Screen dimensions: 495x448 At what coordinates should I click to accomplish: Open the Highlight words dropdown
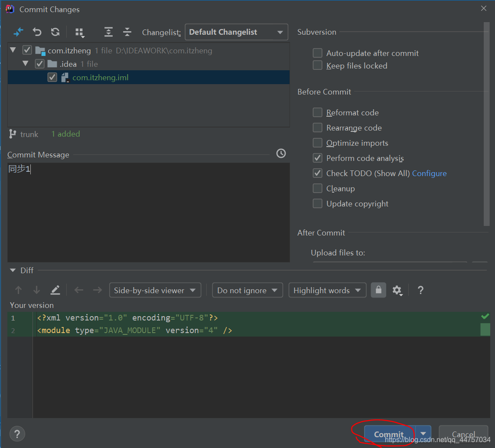tap(327, 291)
